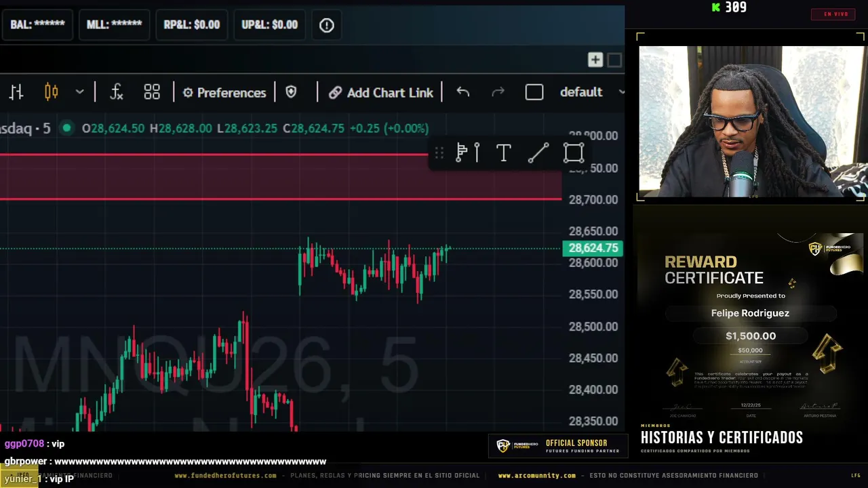Open the www.arcomunnity.com link
Image resolution: width=868 pixels, height=488 pixels.
(x=537, y=476)
